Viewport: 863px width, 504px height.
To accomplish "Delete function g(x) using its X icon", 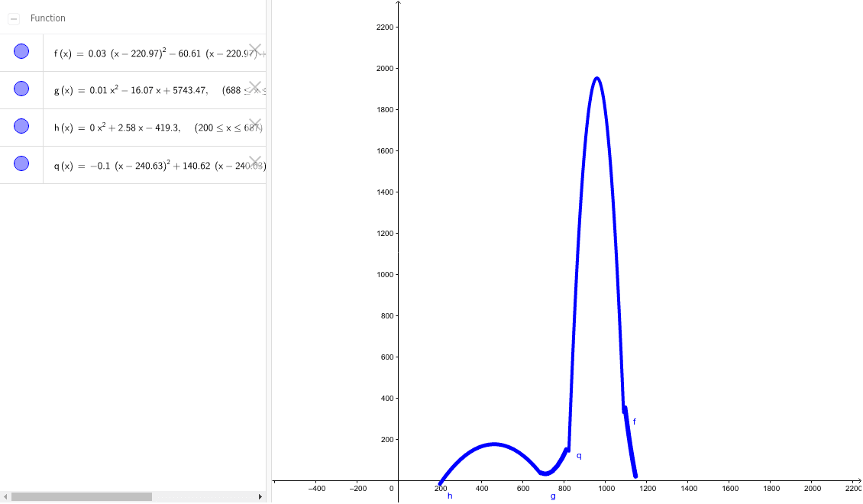I will [x=255, y=86].
